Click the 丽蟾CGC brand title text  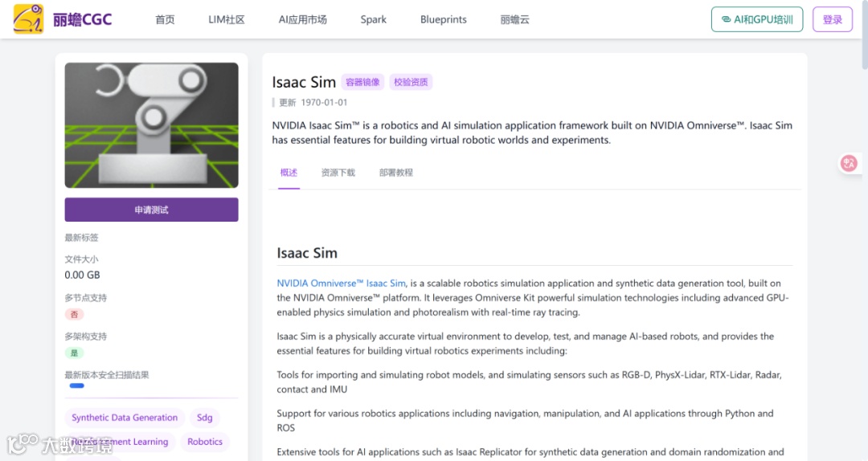click(x=83, y=19)
